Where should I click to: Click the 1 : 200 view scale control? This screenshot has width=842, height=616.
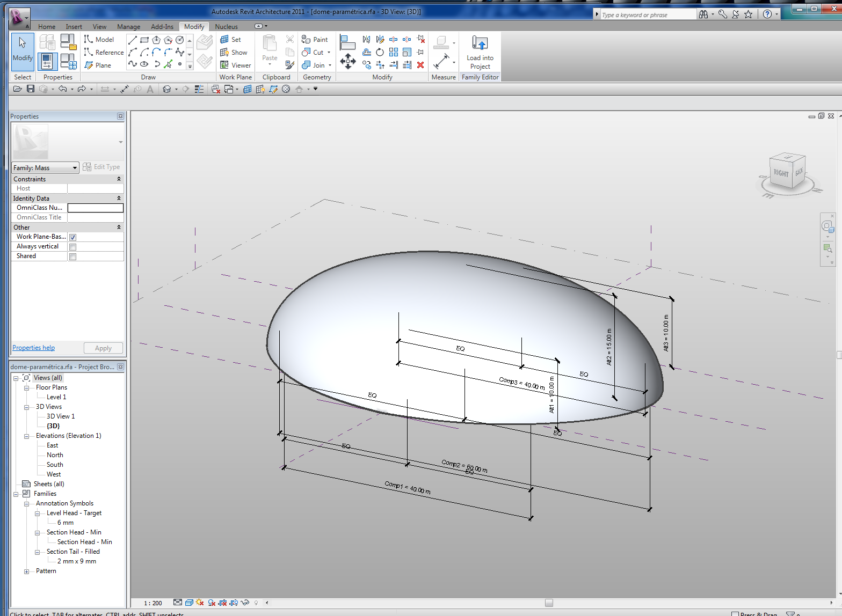coord(153,603)
